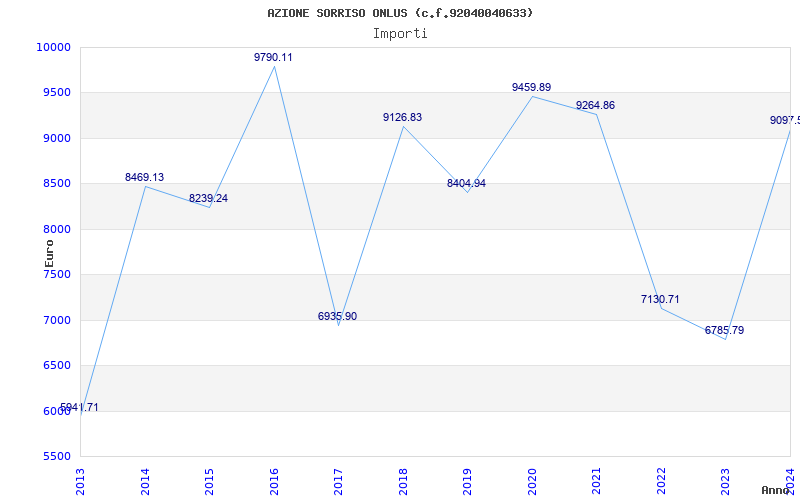The width and height of the screenshot is (800, 500).
Task: Select the 9459.89 data label
Action: click(x=532, y=87)
